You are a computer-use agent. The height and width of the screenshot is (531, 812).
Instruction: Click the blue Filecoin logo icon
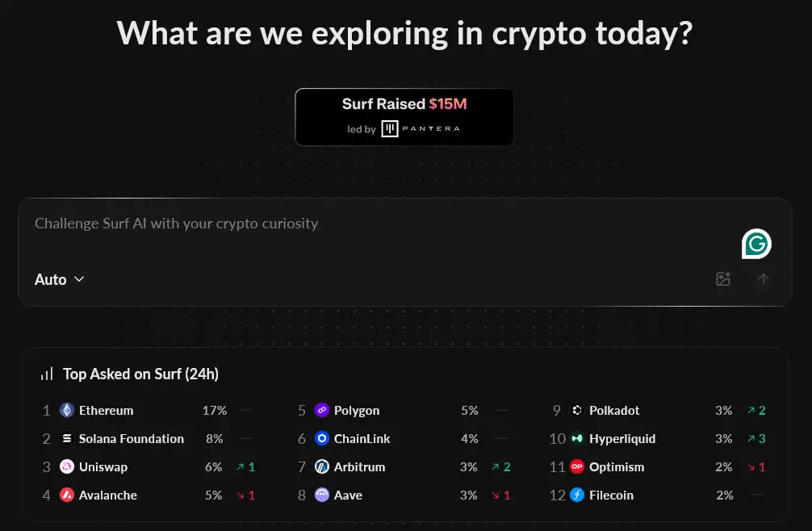(577, 495)
